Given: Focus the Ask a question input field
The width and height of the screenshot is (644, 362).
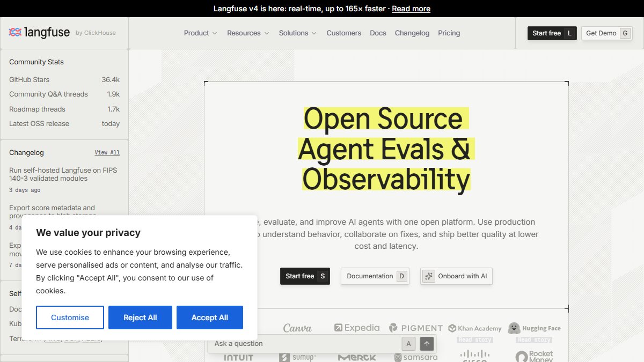Looking at the screenshot, I should tap(305, 344).
